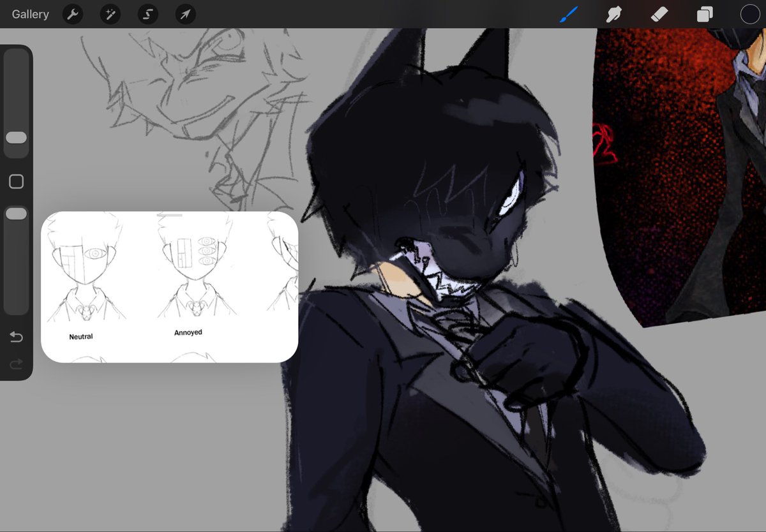Screen dimensions: 766x532
Task: Tap the Annoyed expression label
Action: coord(188,332)
